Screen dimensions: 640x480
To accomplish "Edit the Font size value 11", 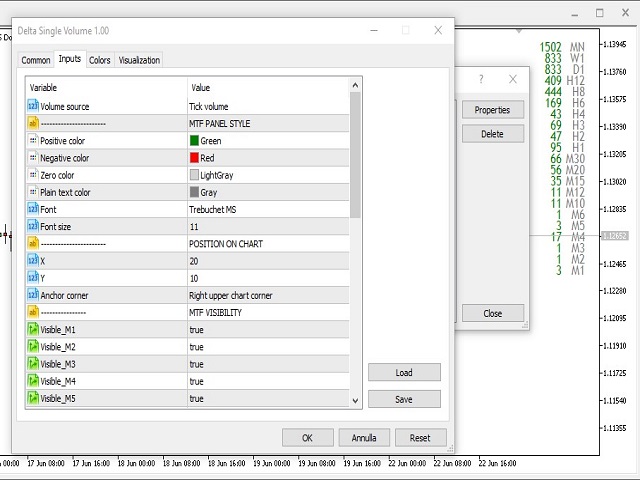I will [x=268, y=227].
